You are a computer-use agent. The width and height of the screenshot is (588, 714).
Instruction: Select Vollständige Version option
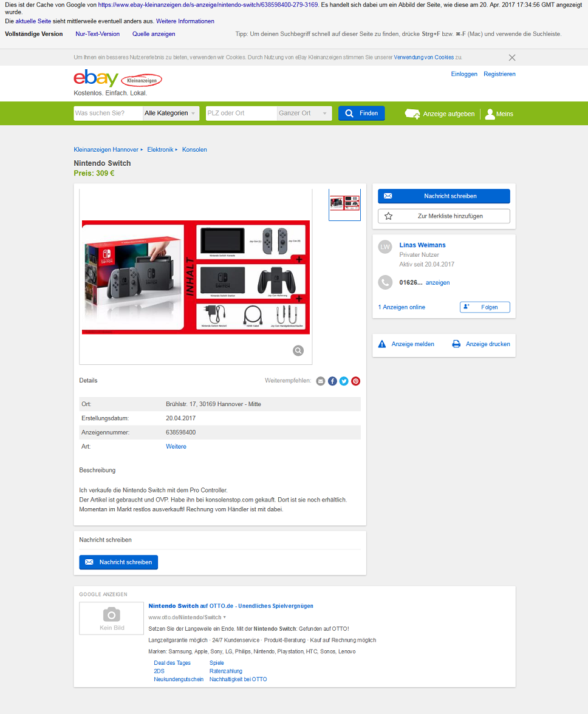pyautogui.click(x=33, y=34)
